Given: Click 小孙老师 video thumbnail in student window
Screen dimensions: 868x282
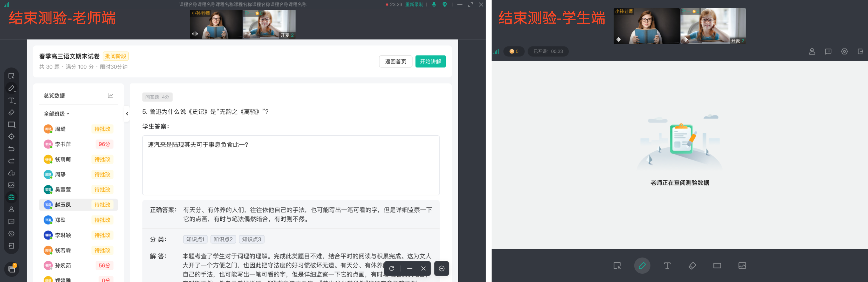Looking at the screenshot, I should tap(646, 26).
